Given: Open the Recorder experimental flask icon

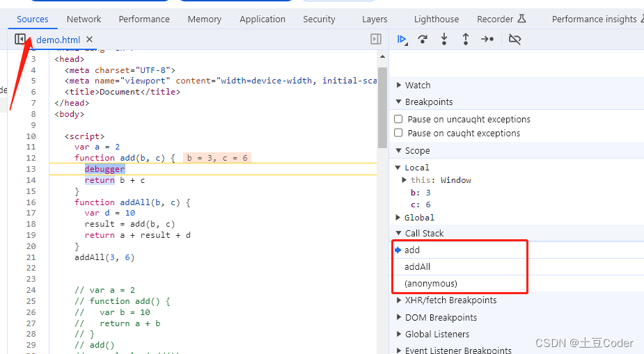Looking at the screenshot, I should [521, 19].
